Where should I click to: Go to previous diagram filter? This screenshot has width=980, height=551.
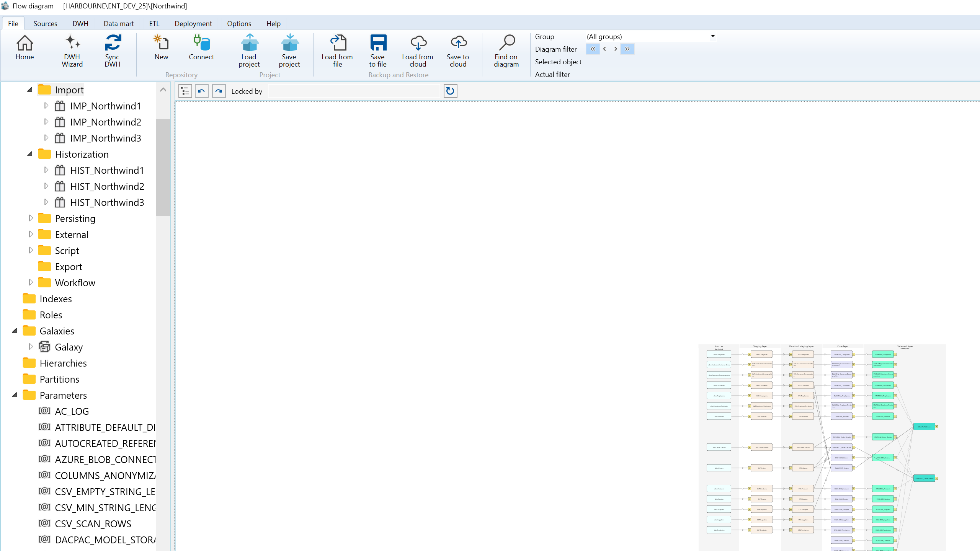click(604, 49)
